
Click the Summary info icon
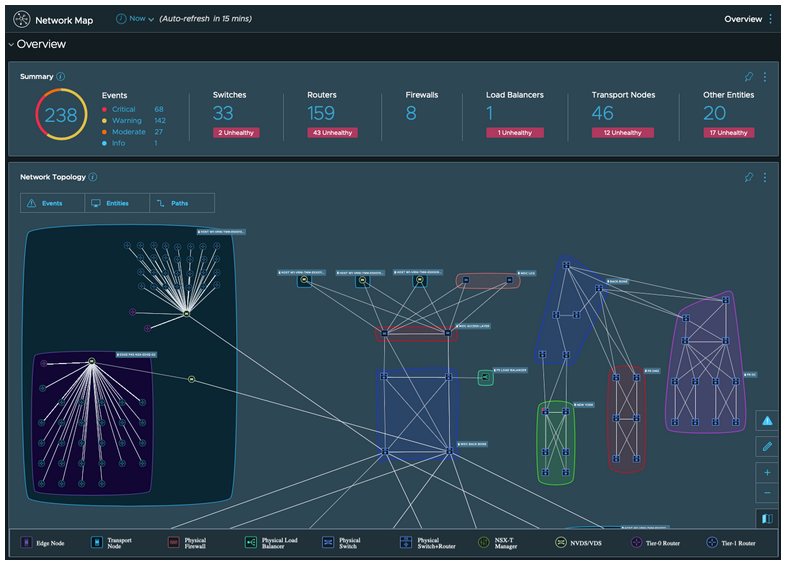(61, 76)
